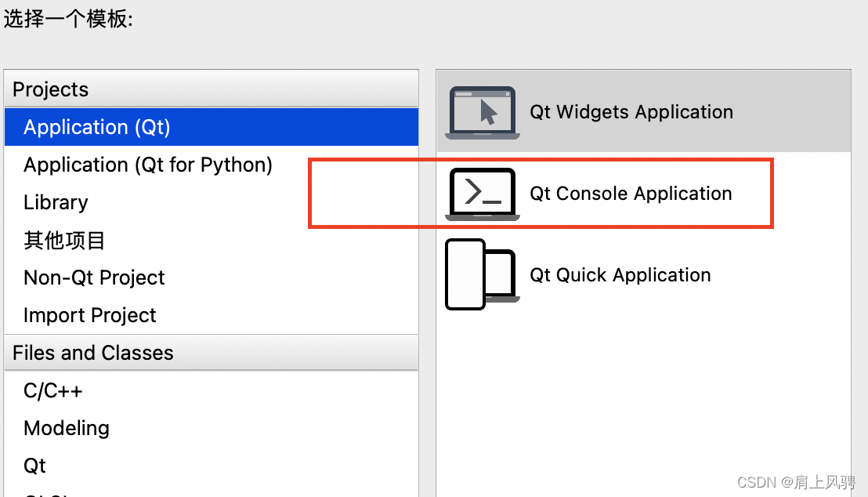Open the 其他项目 category
This screenshot has width=868, height=497.
[212, 240]
